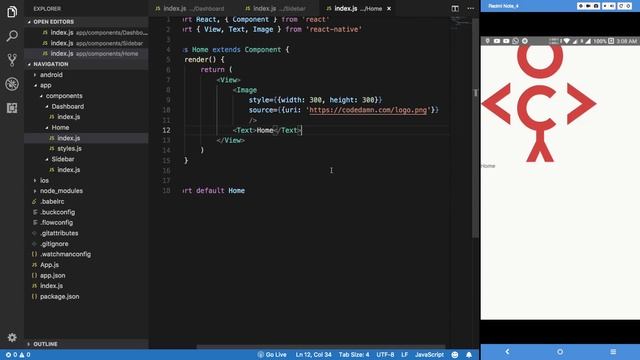Tap Android back button on phone
This screenshot has height=360, width=640.
coord(507,351)
